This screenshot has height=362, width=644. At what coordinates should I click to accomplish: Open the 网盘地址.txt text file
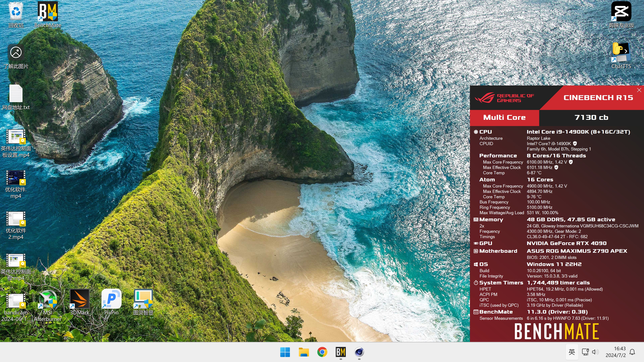click(16, 97)
